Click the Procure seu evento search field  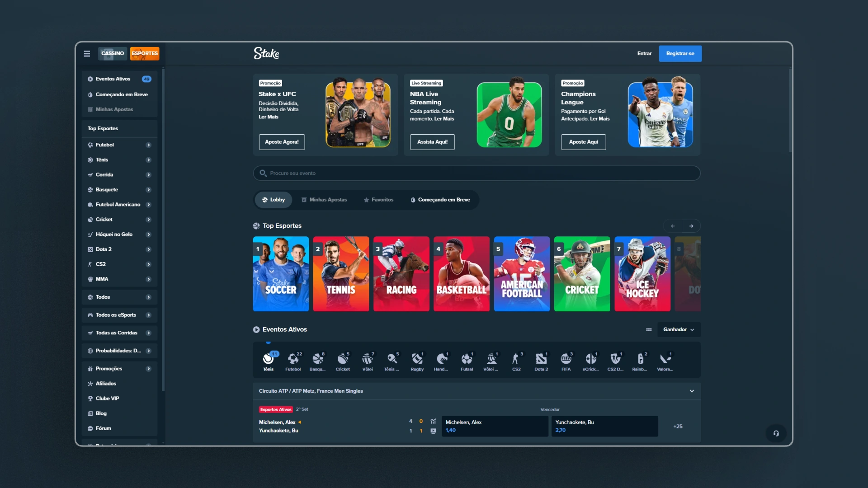(x=476, y=174)
